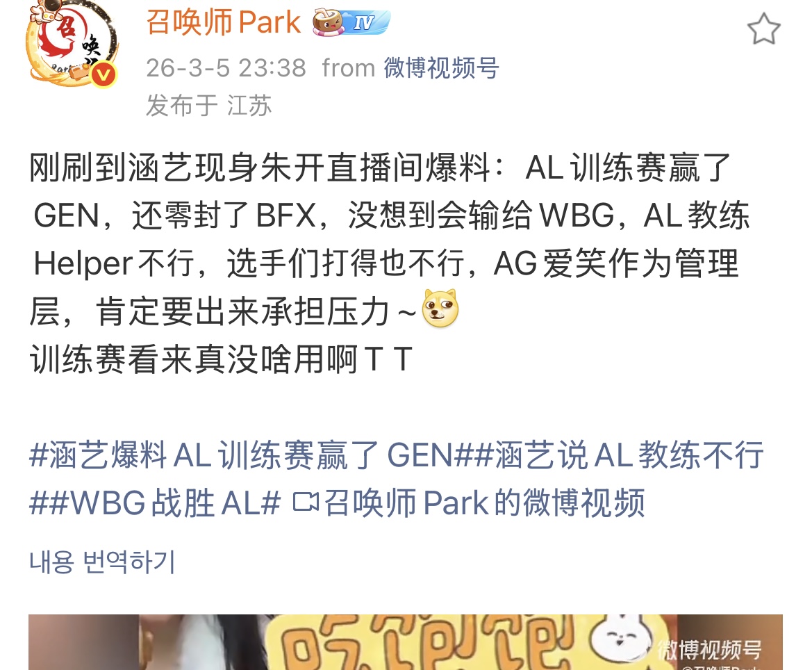Open the 召唤师Park的微博视频 link
The image size is (812, 670).
[x=484, y=502]
